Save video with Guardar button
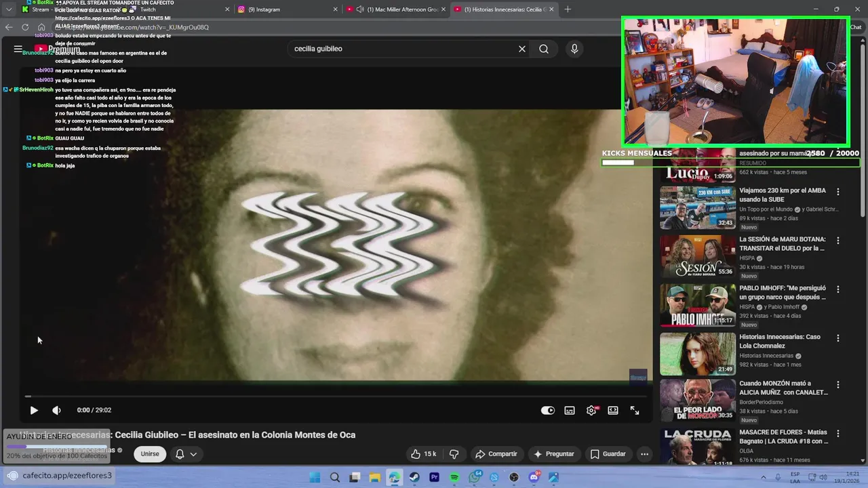This screenshot has width=868, height=488. pos(608,454)
